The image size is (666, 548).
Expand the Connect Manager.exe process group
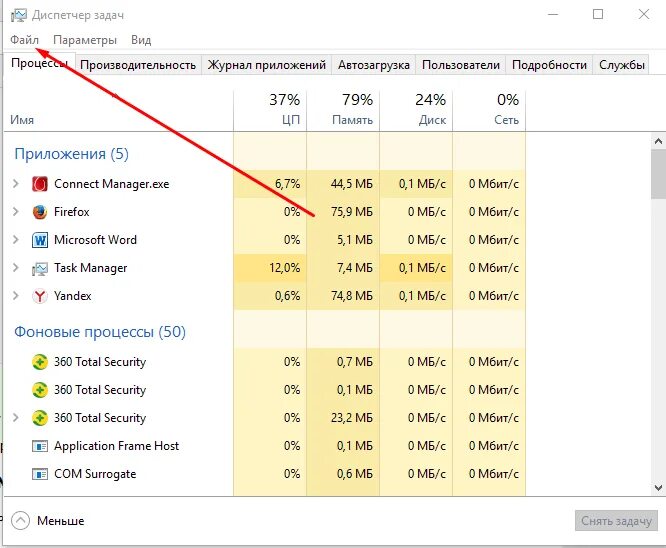(x=15, y=184)
